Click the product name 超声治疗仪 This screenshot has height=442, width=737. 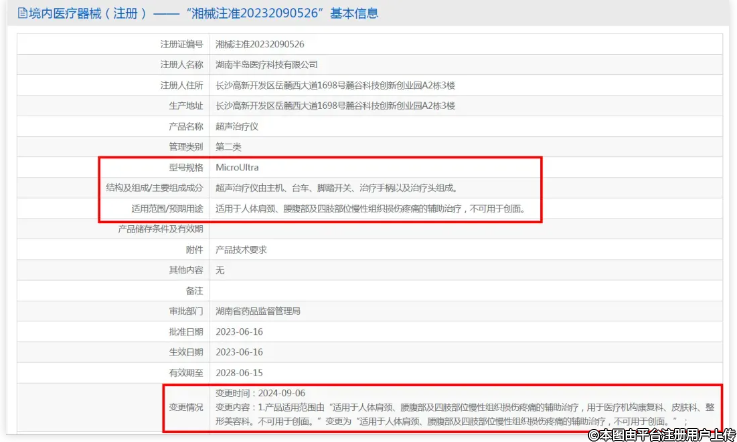tap(238, 126)
